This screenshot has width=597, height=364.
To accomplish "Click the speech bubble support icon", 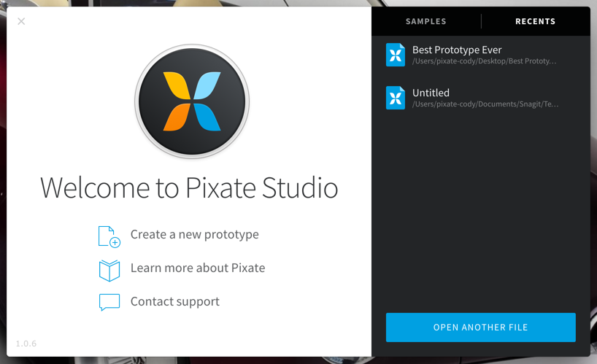I will [x=109, y=302].
